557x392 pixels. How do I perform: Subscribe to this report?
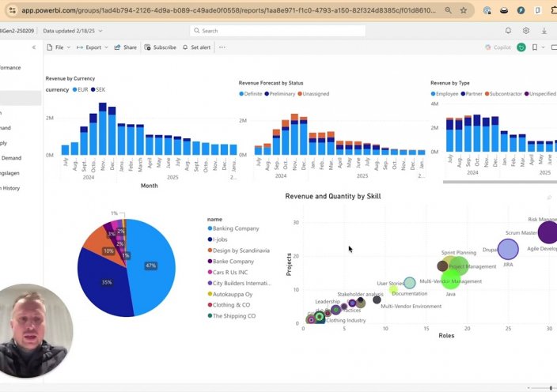[160, 47]
